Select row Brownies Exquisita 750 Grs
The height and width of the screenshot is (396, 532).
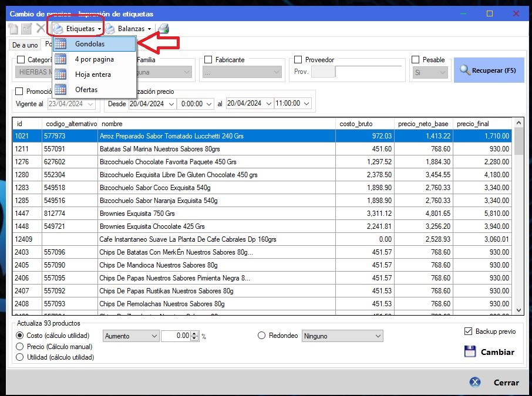point(262,214)
